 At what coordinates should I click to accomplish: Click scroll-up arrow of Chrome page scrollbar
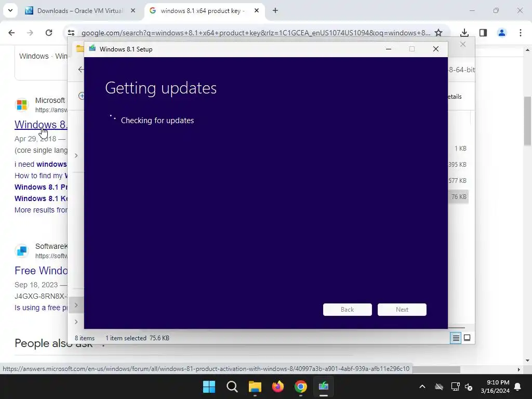[x=528, y=50]
